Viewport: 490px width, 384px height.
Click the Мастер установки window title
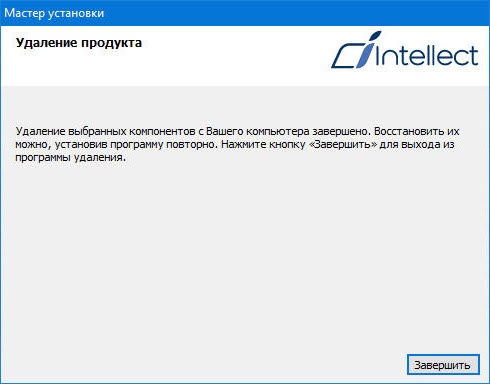[54, 13]
